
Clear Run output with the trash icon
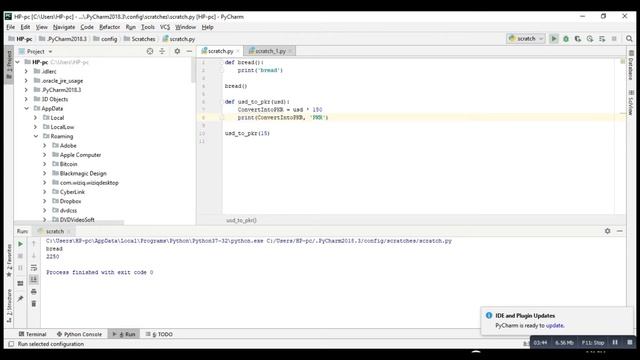pyautogui.click(x=34, y=304)
